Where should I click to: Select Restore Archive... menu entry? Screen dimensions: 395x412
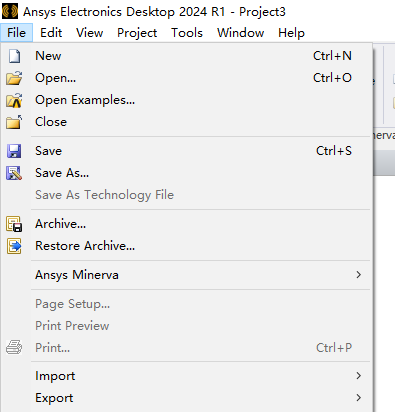pos(187,246)
